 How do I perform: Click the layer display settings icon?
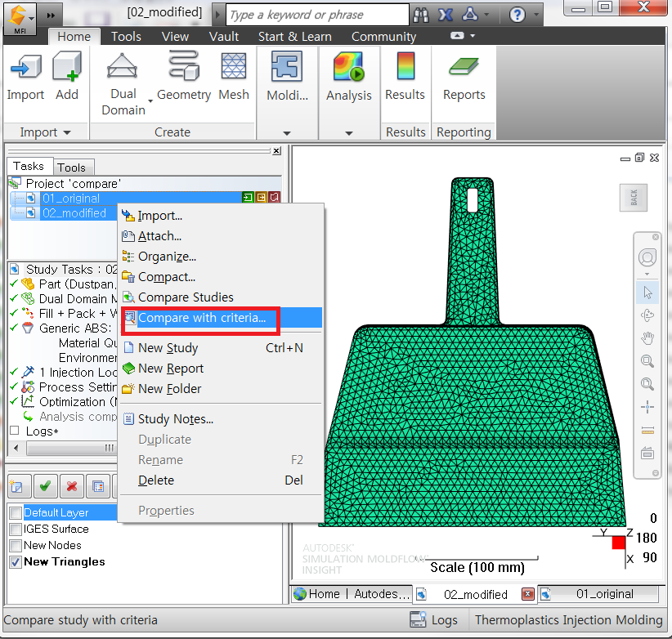click(x=98, y=486)
